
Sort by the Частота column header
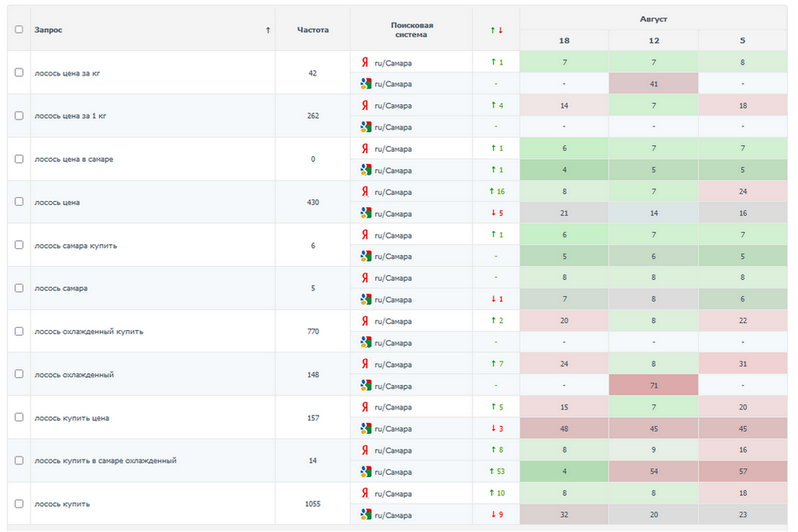[x=313, y=30]
